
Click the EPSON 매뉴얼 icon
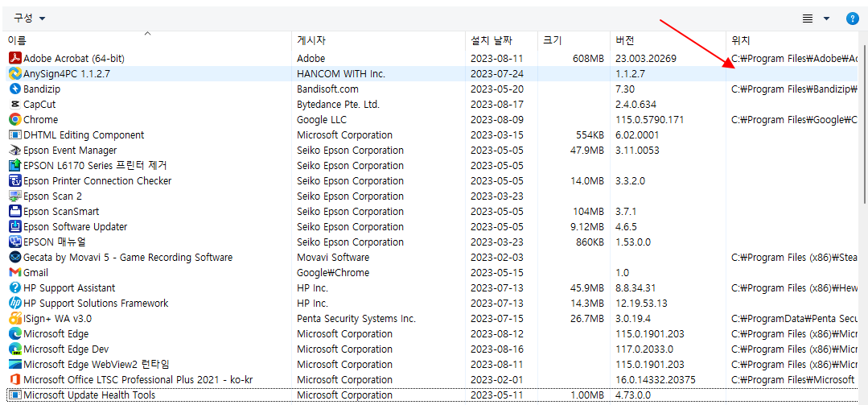[15, 242]
